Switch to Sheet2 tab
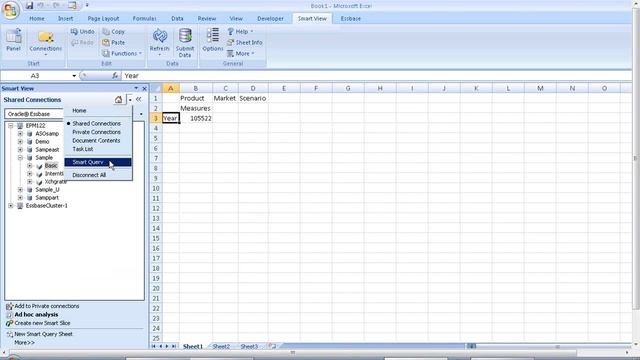The width and height of the screenshot is (640, 360). [x=221, y=347]
